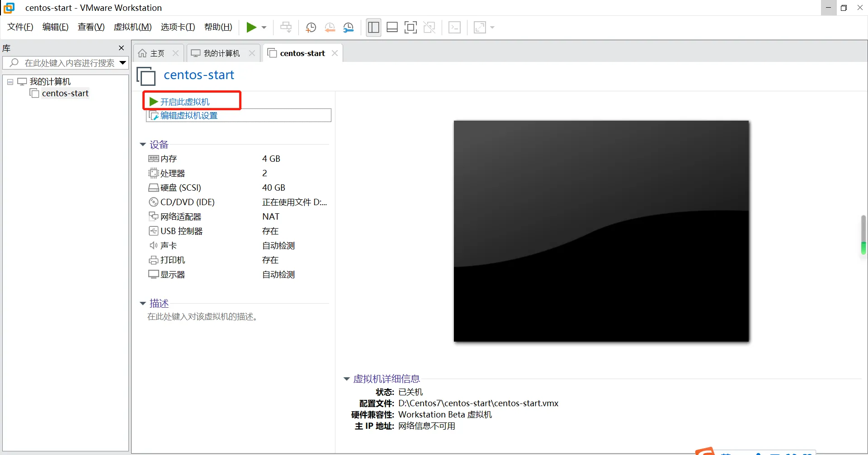Click the USB 控制器 device entry

click(175, 231)
